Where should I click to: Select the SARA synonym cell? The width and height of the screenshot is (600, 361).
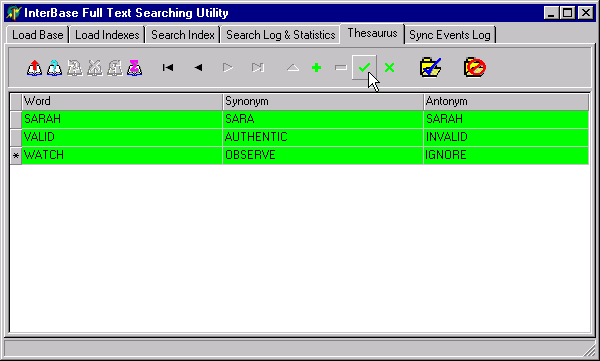(323, 119)
